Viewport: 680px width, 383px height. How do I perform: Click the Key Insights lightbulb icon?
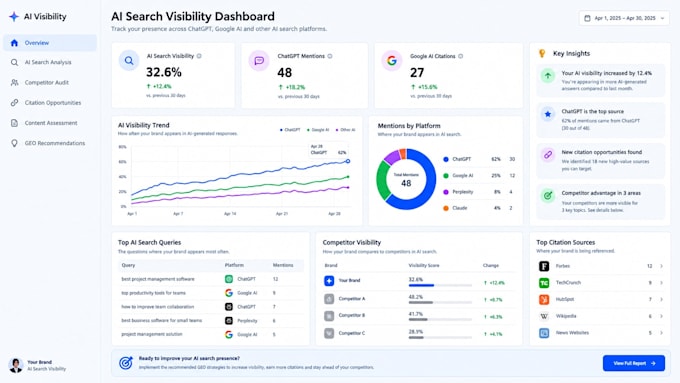pyautogui.click(x=542, y=53)
